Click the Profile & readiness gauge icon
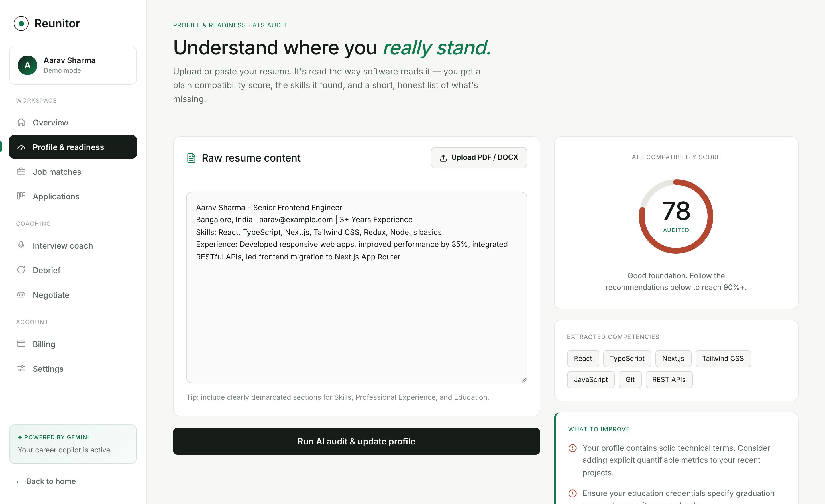 21,147
